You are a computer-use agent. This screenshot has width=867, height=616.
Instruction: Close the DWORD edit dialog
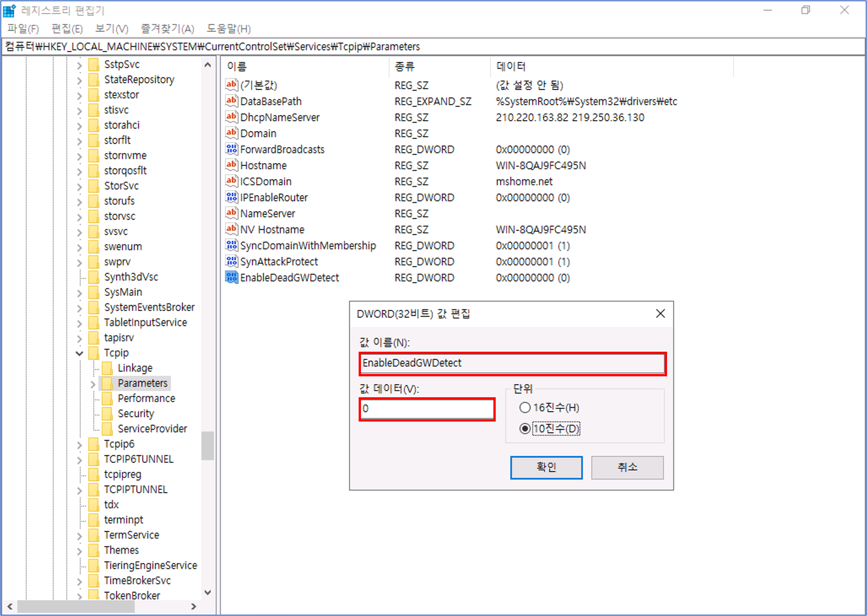coord(660,314)
